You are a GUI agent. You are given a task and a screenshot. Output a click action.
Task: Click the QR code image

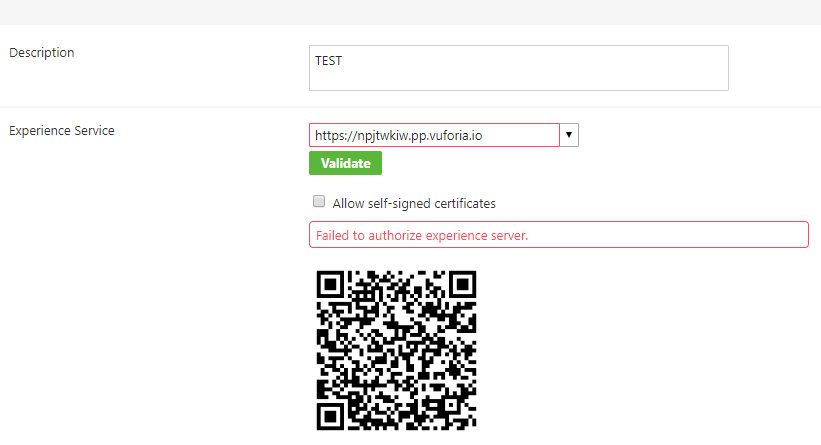396,350
